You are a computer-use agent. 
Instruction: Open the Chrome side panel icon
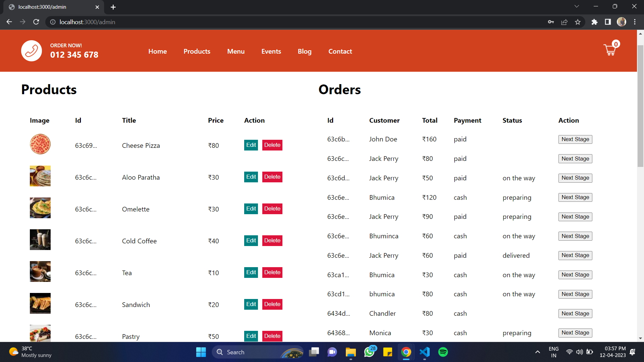pos(608,22)
